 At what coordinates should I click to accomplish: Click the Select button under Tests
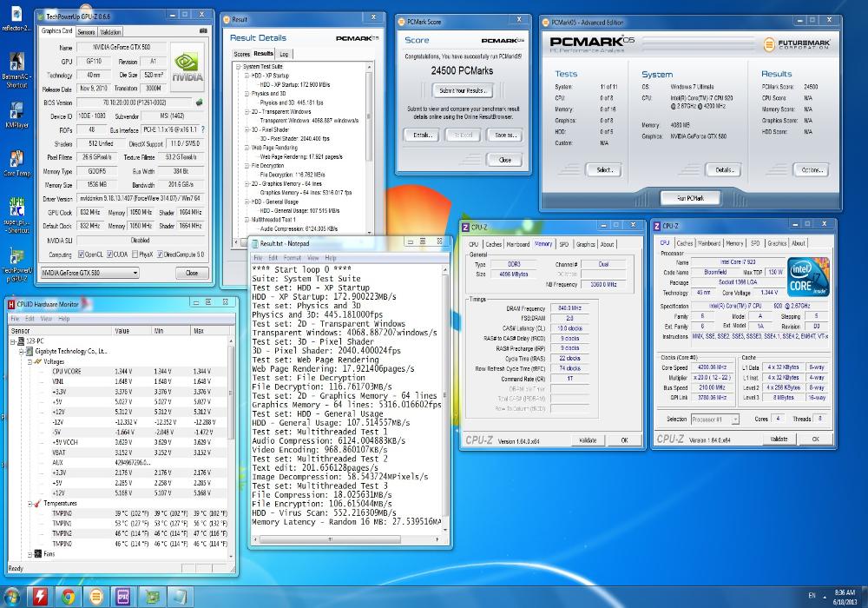(x=603, y=170)
